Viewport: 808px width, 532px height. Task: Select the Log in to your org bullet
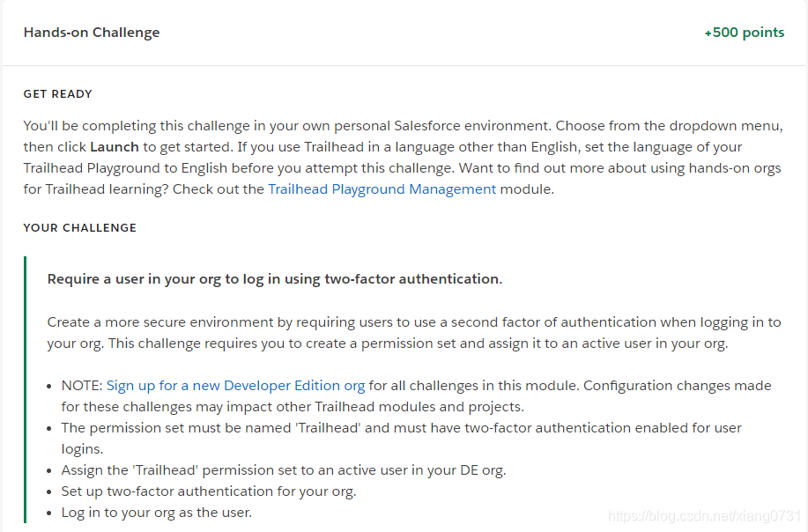click(x=156, y=512)
